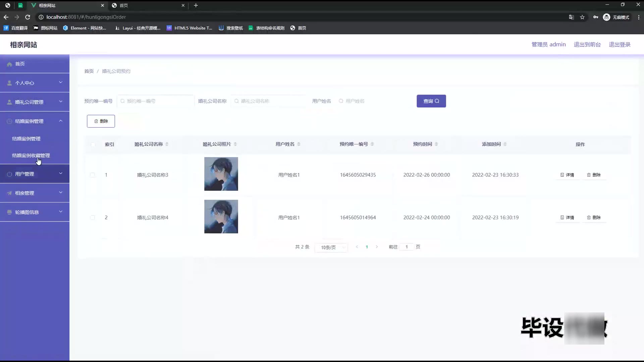Open 结婚案例收藏管理 submenu item
The height and width of the screenshot is (362, 644).
pos(31,156)
